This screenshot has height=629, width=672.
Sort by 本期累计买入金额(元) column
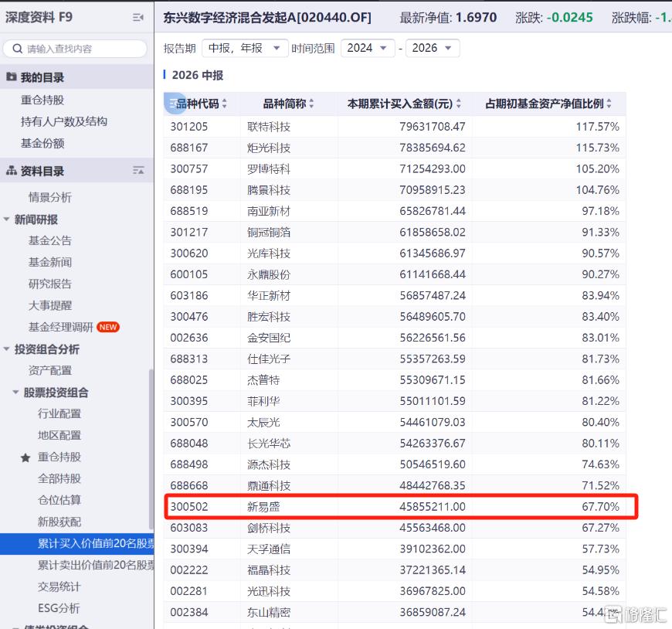pos(459,104)
